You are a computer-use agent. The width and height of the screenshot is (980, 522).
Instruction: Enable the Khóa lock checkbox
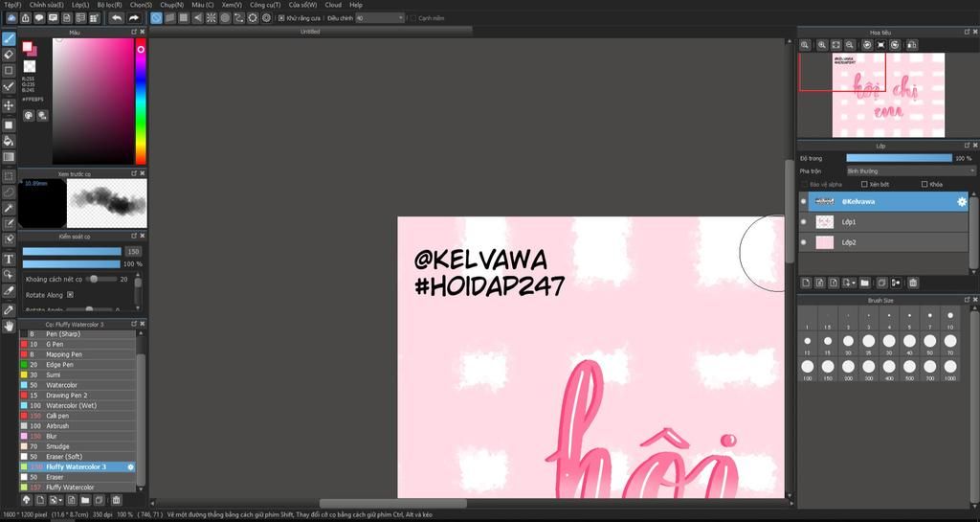pyautogui.click(x=925, y=185)
